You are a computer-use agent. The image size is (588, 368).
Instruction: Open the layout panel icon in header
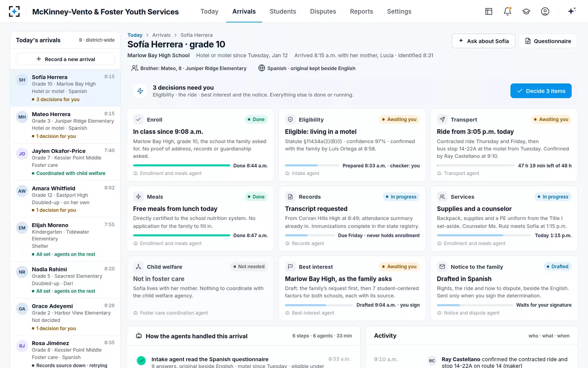coord(489,11)
